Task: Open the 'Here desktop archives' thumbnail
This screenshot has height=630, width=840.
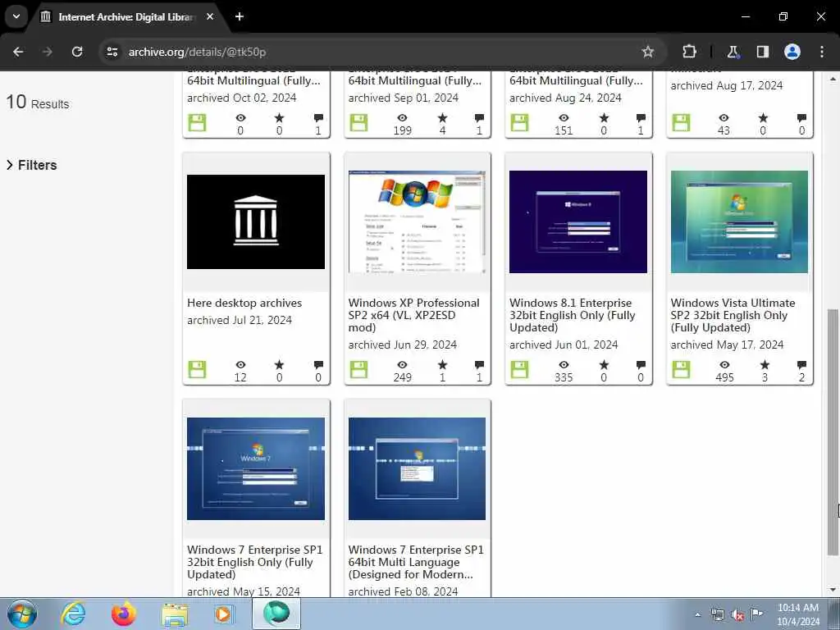Action: pos(256,221)
